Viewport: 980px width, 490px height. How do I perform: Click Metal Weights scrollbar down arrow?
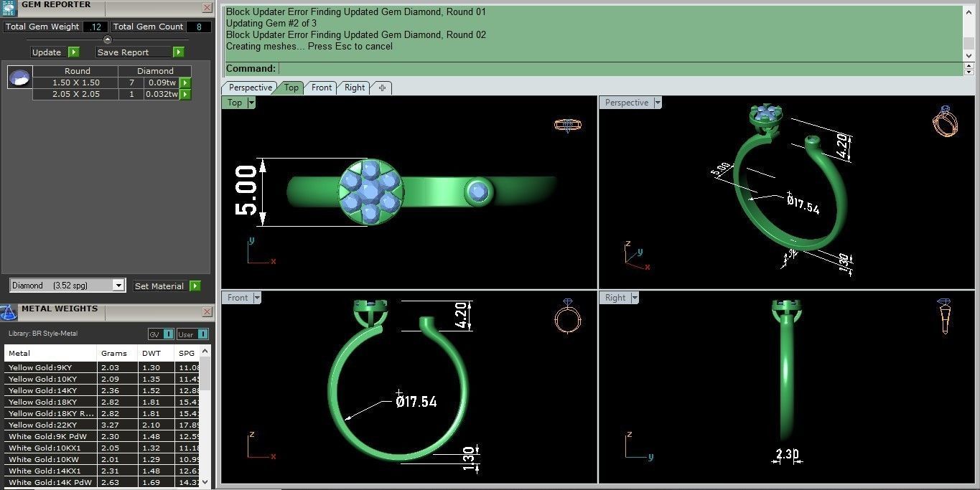click(x=205, y=482)
